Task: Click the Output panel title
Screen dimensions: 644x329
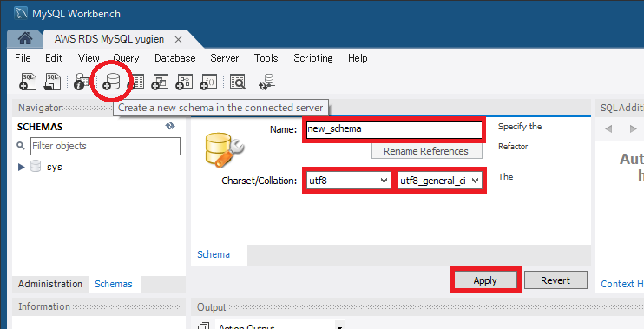Action: 212,307
